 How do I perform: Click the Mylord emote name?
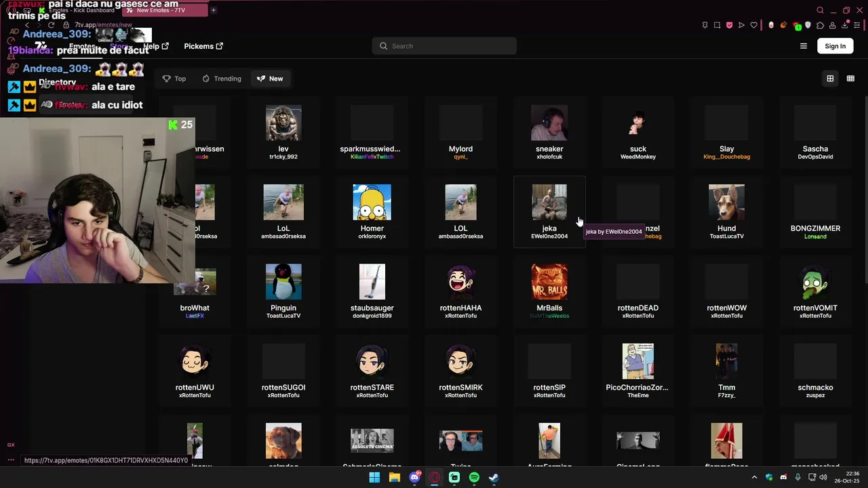[460, 149]
